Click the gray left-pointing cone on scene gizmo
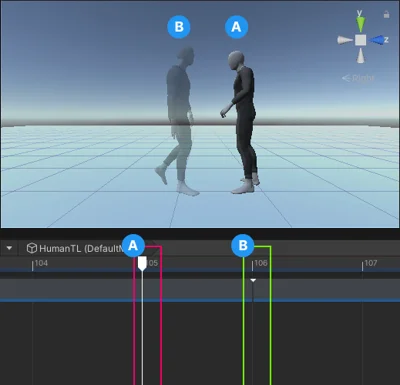 (x=345, y=40)
